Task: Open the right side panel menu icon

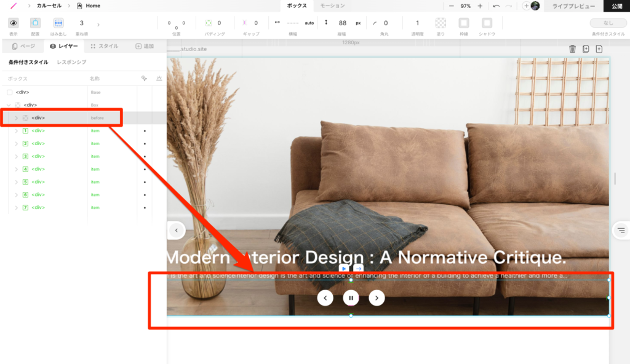Action: pyautogui.click(x=621, y=231)
